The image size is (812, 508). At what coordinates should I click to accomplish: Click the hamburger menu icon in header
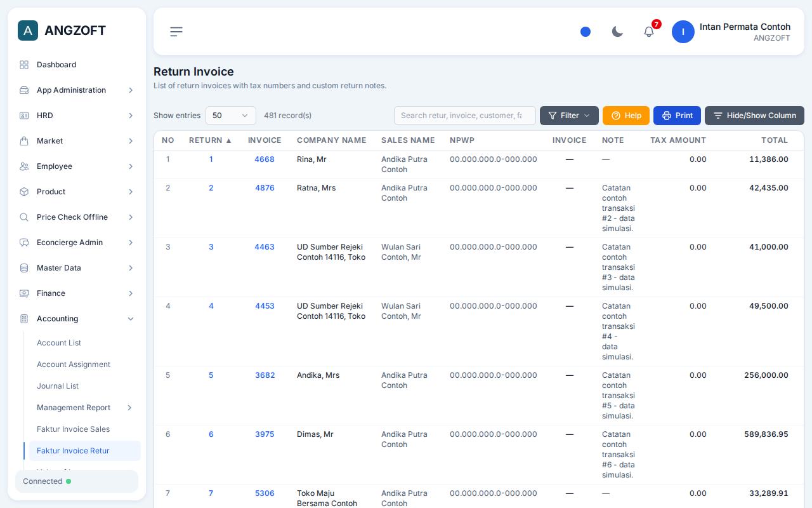176,32
